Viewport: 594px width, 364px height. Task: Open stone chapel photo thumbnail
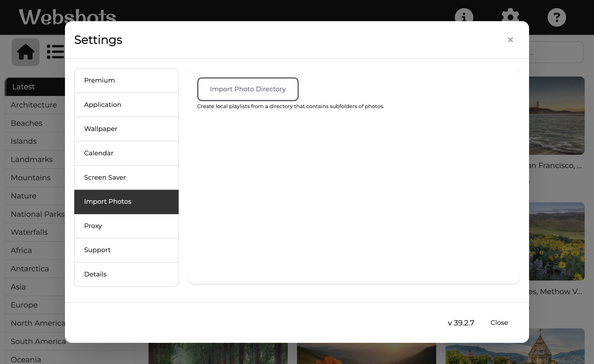click(515, 353)
